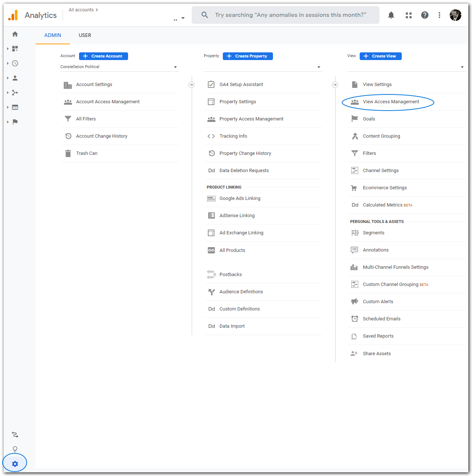
Task: Open the Customization dashboards icon in sidebar
Action: [x=15, y=49]
